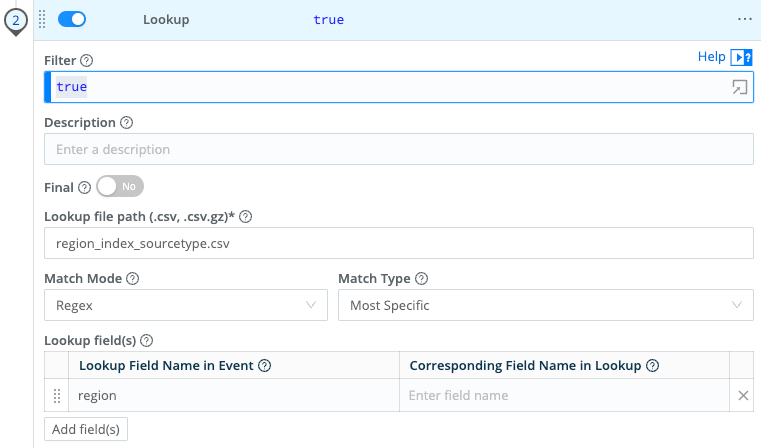Remove the region lookup field row
The image size is (761, 448).
point(743,396)
